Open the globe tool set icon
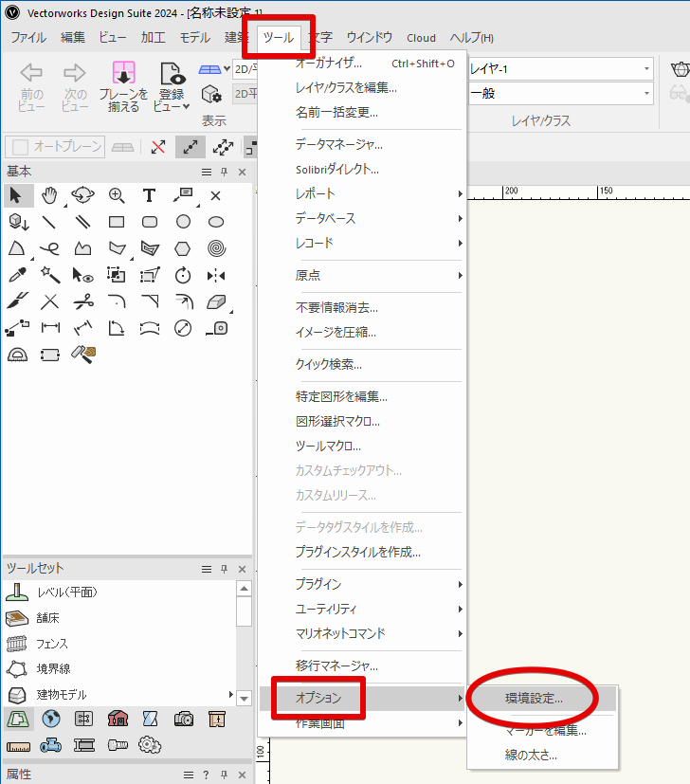The width and height of the screenshot is (690, 784). pyautogui.click(x=51, y=720)
